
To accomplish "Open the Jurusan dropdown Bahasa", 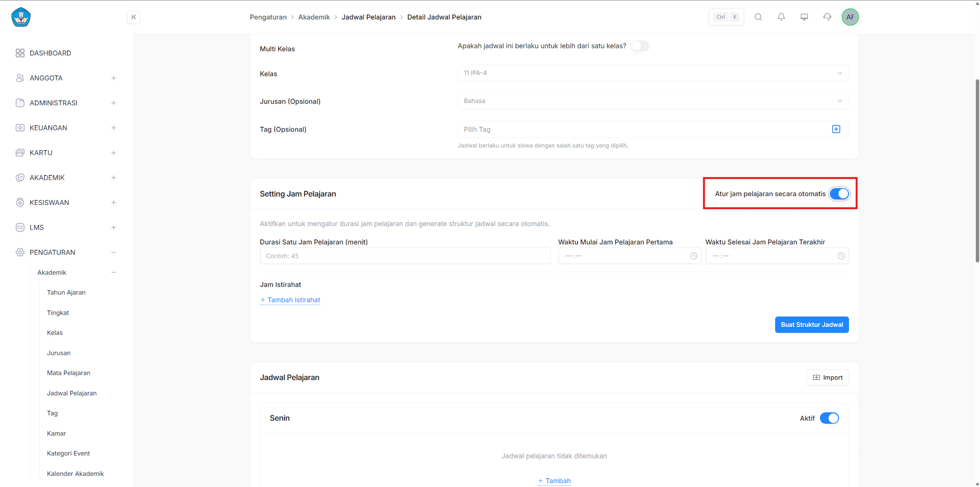I will coord(653,101).
